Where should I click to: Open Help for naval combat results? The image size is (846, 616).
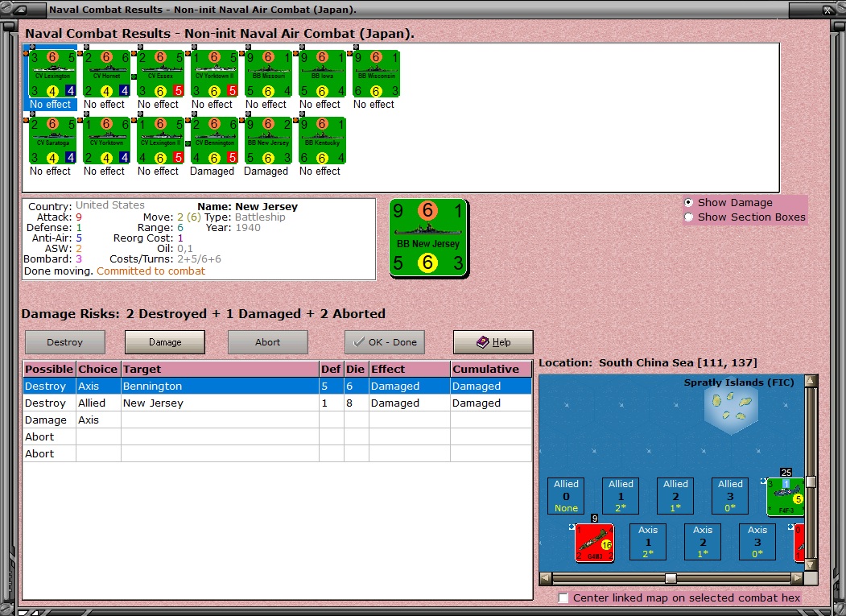493,342
